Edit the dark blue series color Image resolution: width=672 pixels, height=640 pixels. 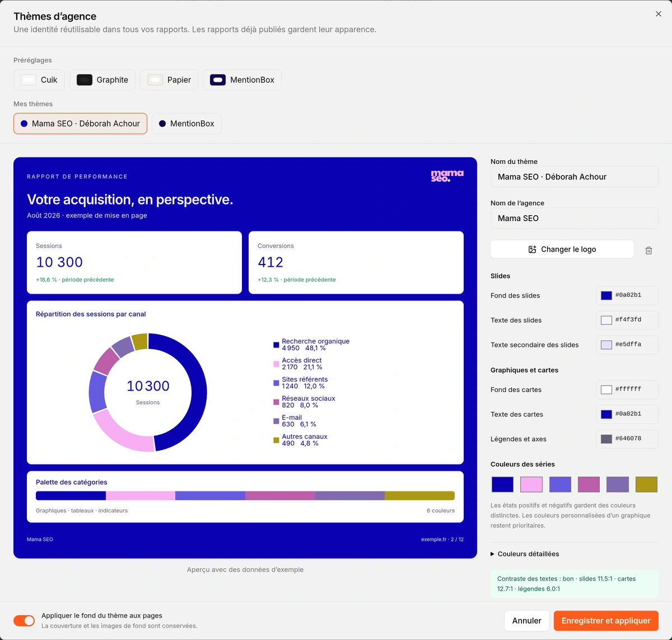502,484
